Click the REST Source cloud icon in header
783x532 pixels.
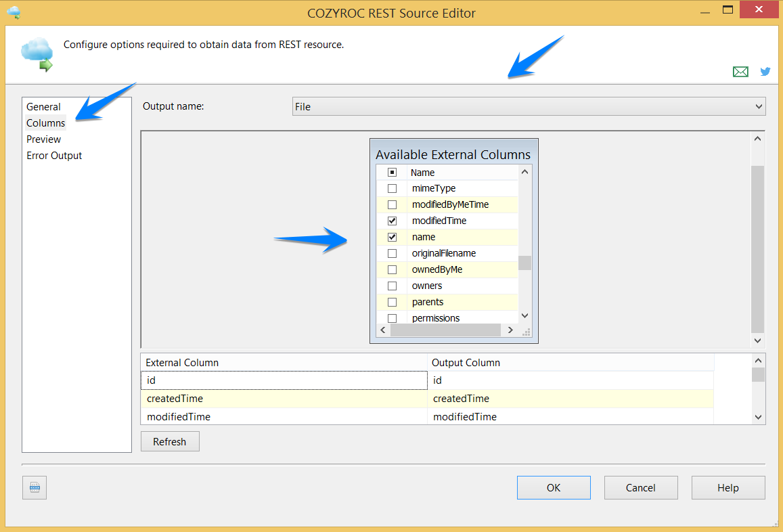pyautogui.click(x=37, y=54)
